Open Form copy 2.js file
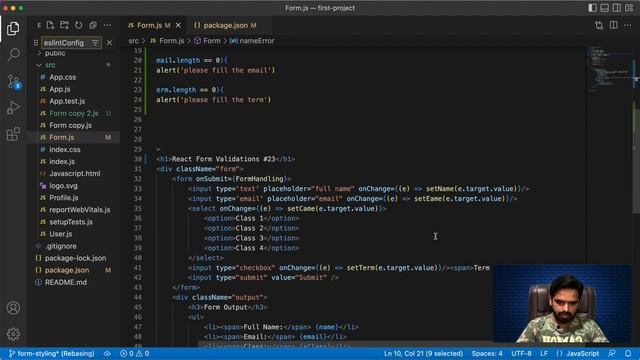Screen dimensions: 640x360 [73, 113]
